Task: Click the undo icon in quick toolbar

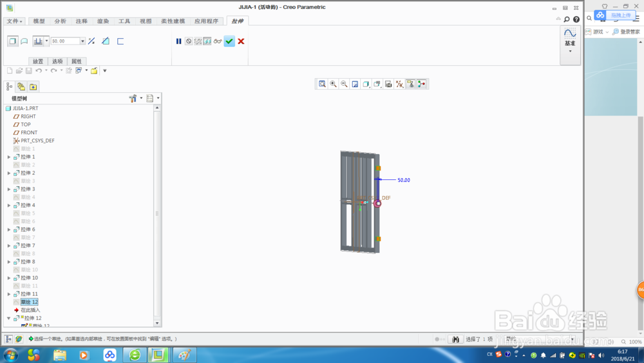Action: click(x=39, y=71)
